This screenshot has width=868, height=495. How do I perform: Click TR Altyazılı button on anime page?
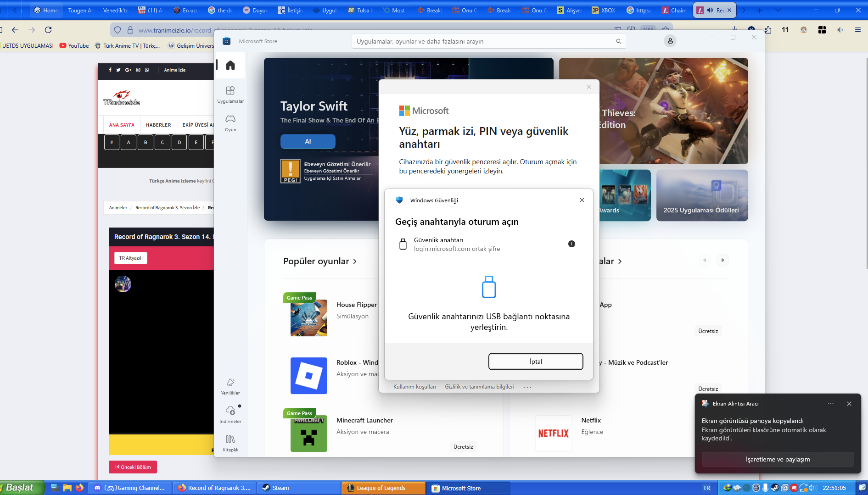pyautogui.click(x=131, y=258)
